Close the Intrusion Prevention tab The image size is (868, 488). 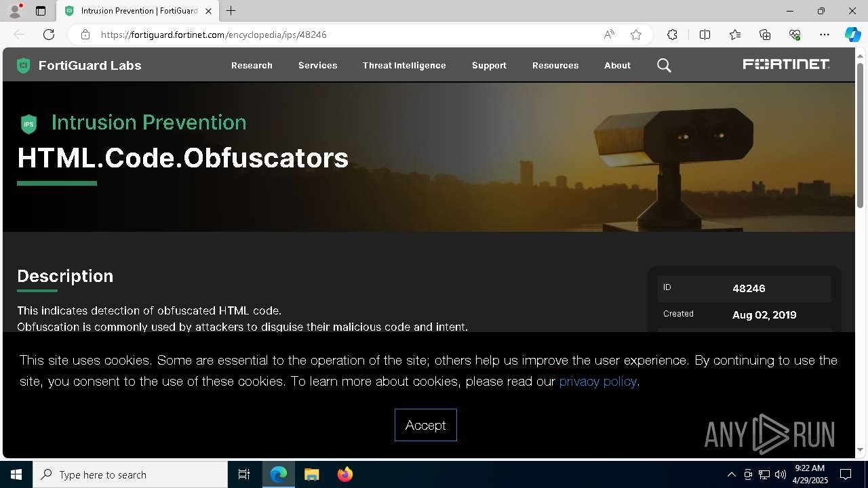[x=209, y=11]
